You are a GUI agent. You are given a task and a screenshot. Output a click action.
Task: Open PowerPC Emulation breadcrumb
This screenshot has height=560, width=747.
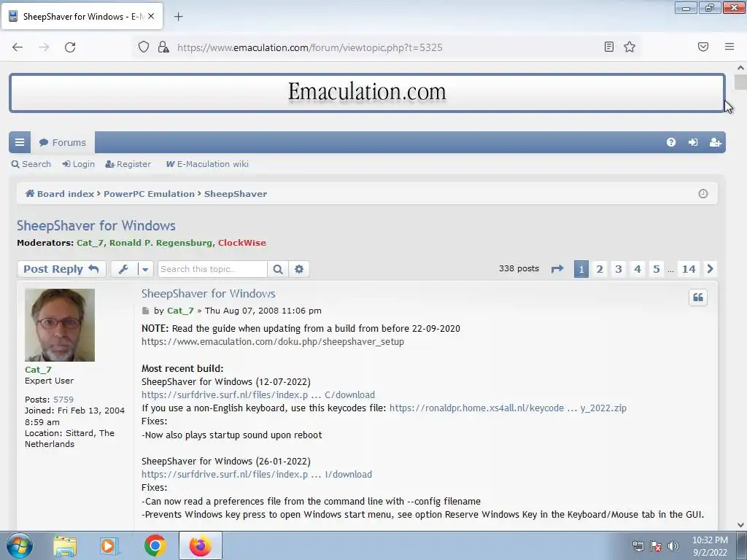(x=149, y=194)
